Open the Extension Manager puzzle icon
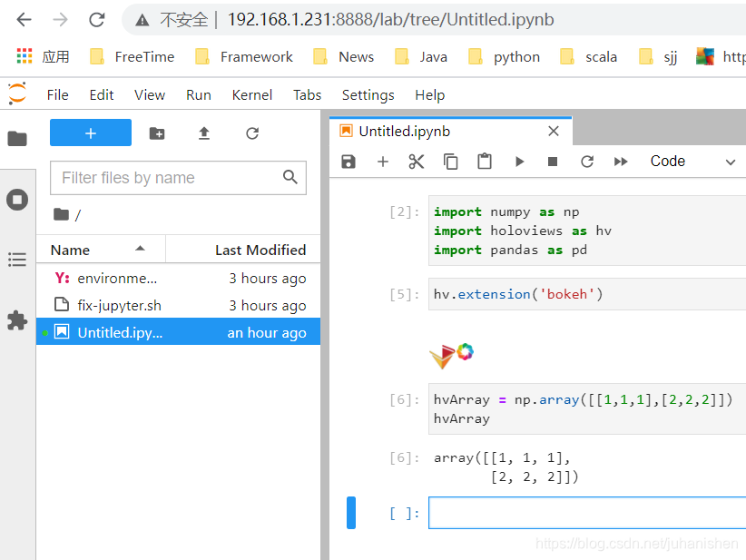 17,320
